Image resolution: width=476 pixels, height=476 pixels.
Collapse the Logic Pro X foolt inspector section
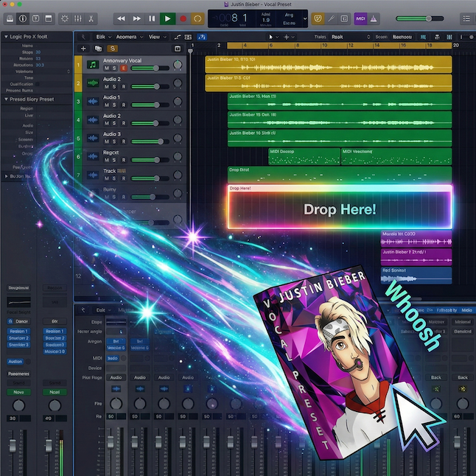pyautogui.click(x=6, y=37)
